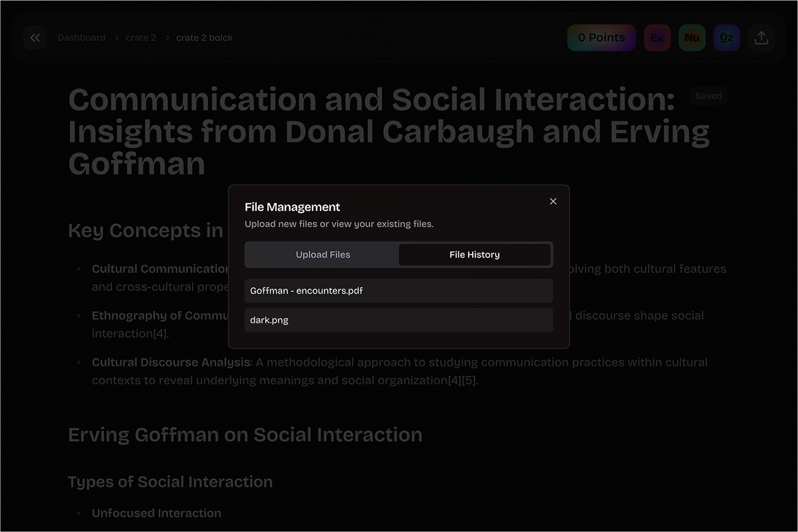Viewport: 798px width, 532px height.
Task: Open the crate 2 breadcrumb
Action: click(141, 38)
